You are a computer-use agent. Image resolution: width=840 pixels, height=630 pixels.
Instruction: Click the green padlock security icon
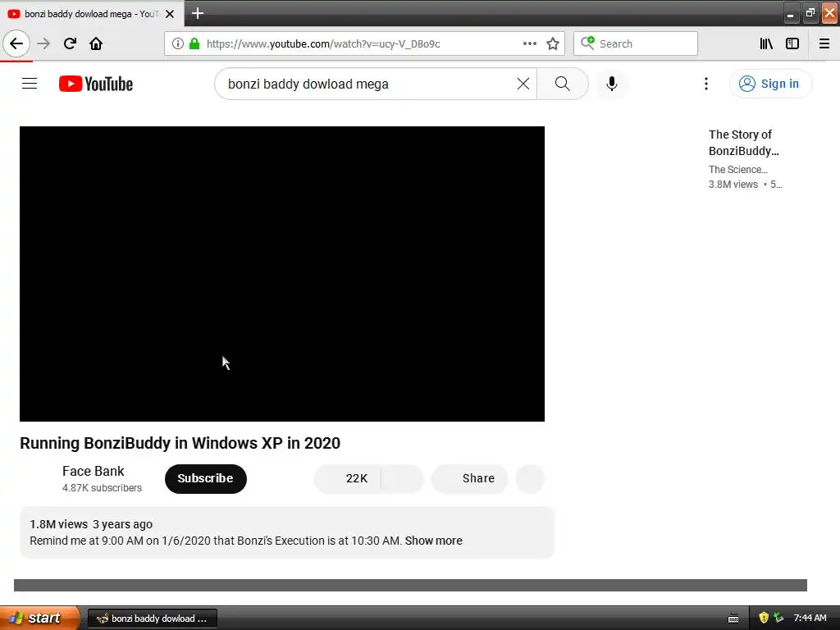click(194, 43)
